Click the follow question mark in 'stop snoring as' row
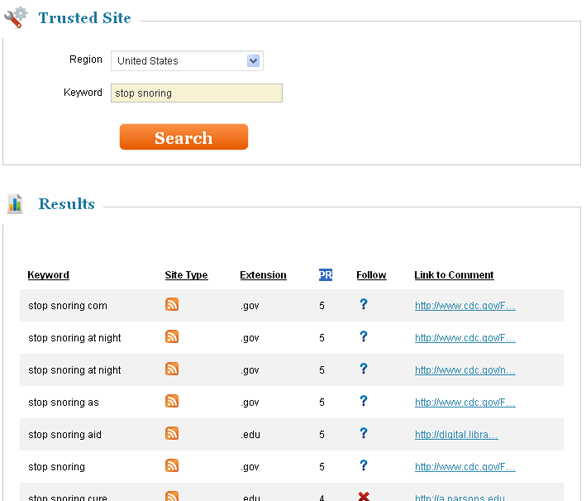 (364, 401)
